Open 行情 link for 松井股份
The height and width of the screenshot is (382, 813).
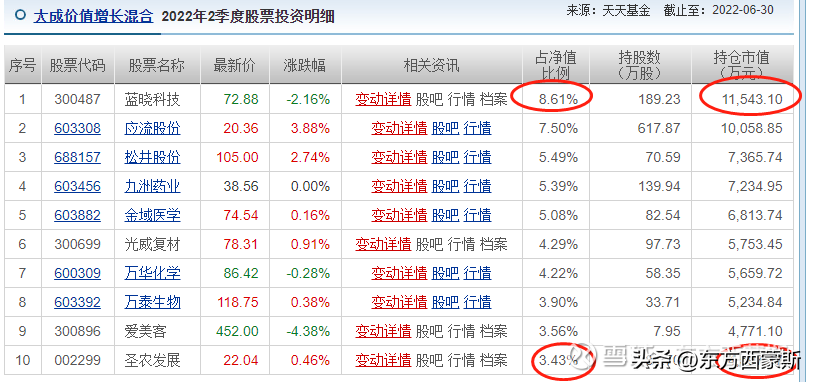(478, 157)
